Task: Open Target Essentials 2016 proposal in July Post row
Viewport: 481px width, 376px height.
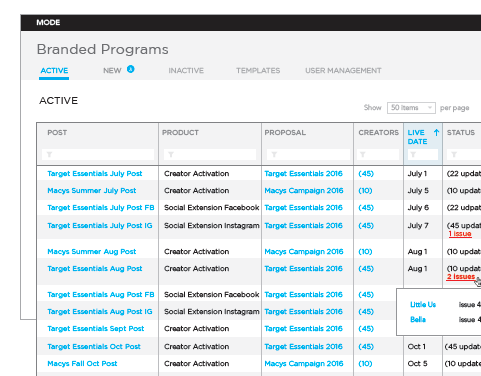Action: (303, 174)
